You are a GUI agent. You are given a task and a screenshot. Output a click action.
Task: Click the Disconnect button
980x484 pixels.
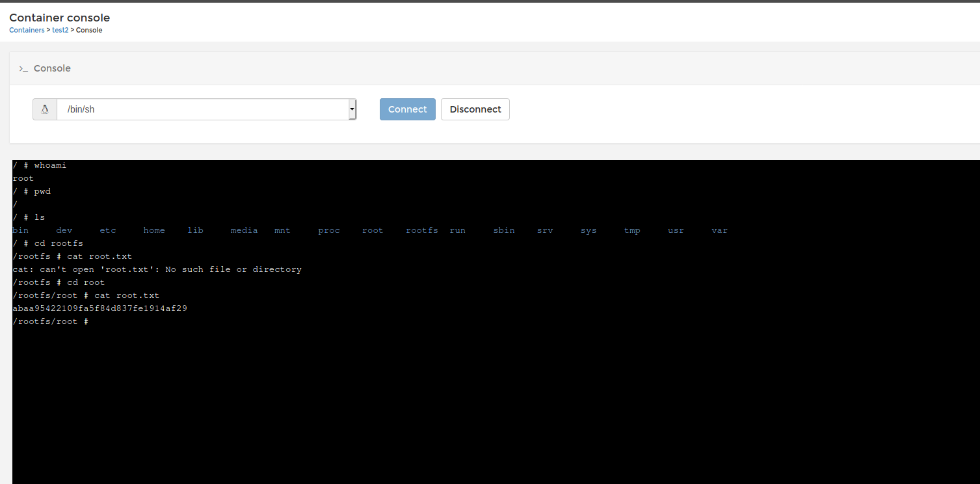point(475,109)
